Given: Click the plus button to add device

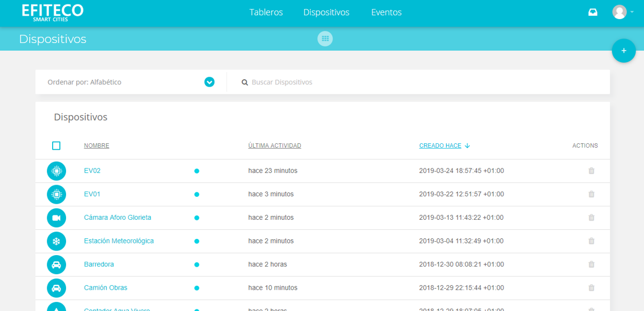Looking at the screenshot, I should 623,50.
